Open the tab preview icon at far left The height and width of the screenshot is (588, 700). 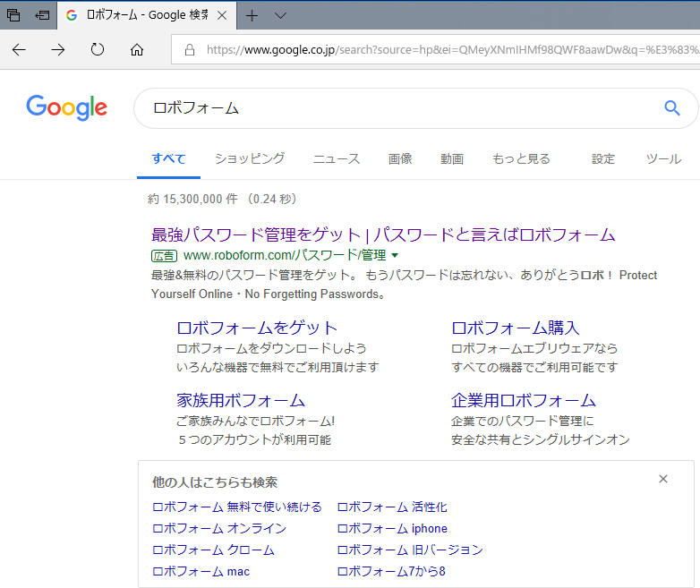(13, 16)
